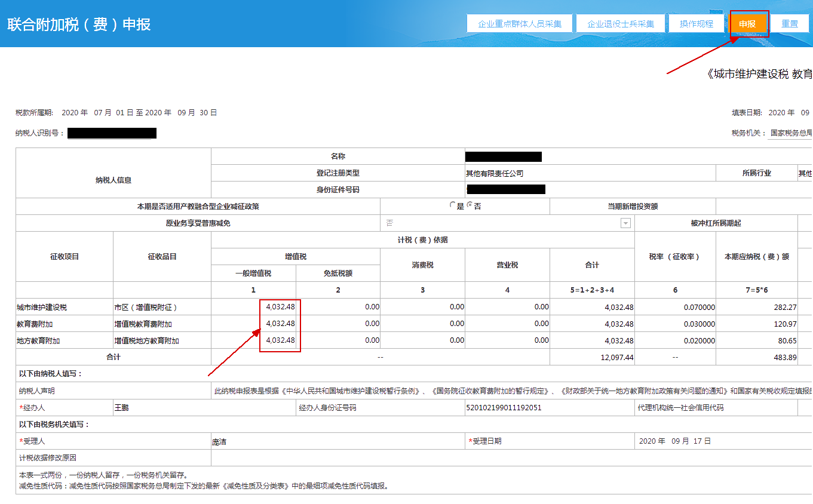Viewport: 813px width, 504px height.
Task: Click the 受理日期 date field
Action: [717, 441]
